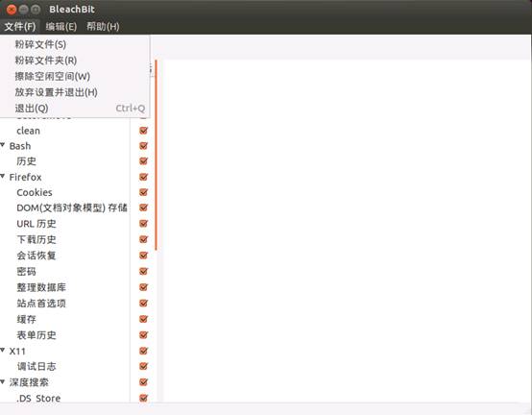Select 擦除空闲空间(W) menu entry

(x=75, y=76)
